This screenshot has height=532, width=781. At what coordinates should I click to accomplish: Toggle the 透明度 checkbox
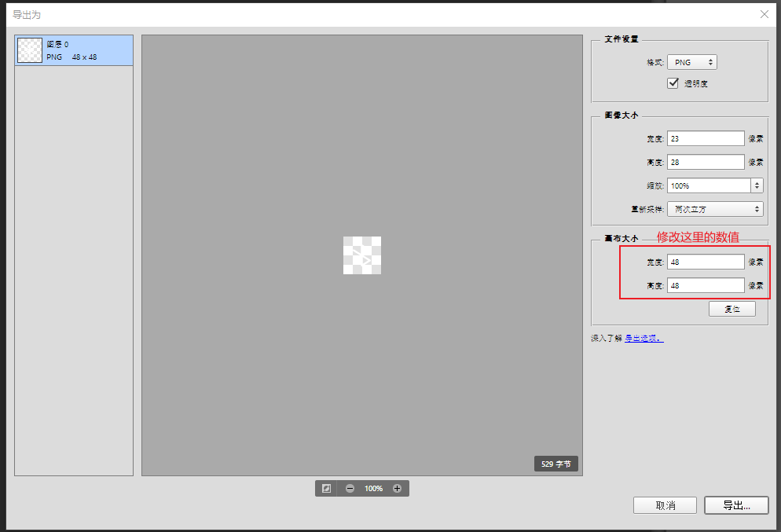[673, 83]
